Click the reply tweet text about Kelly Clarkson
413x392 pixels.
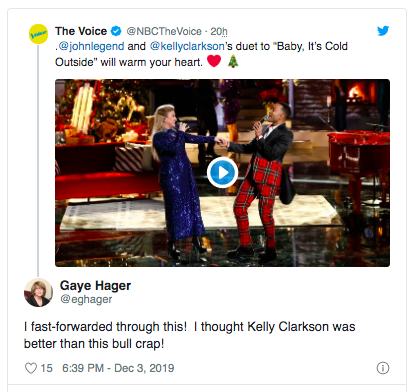[189, 335]
